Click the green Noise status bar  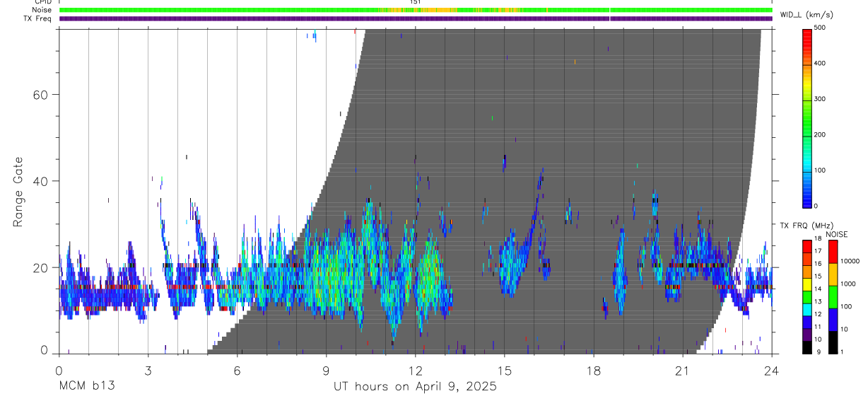(416, 10)
